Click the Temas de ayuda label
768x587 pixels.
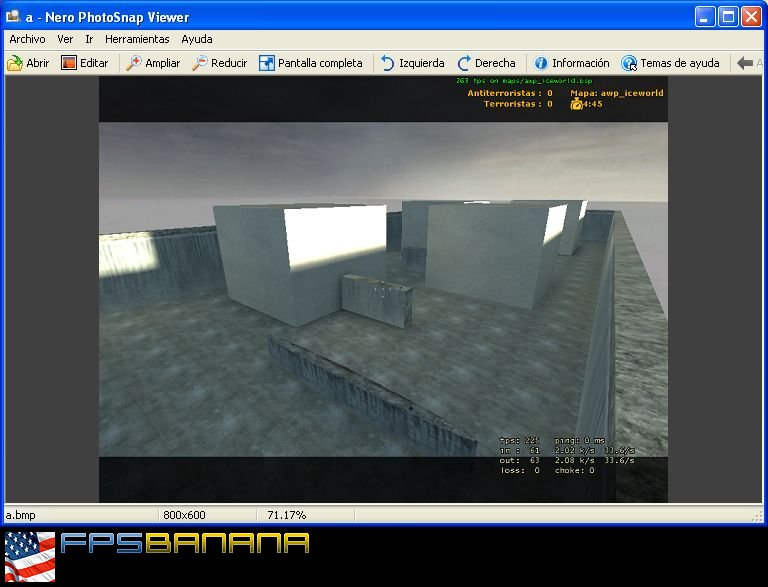click(680, 63)
